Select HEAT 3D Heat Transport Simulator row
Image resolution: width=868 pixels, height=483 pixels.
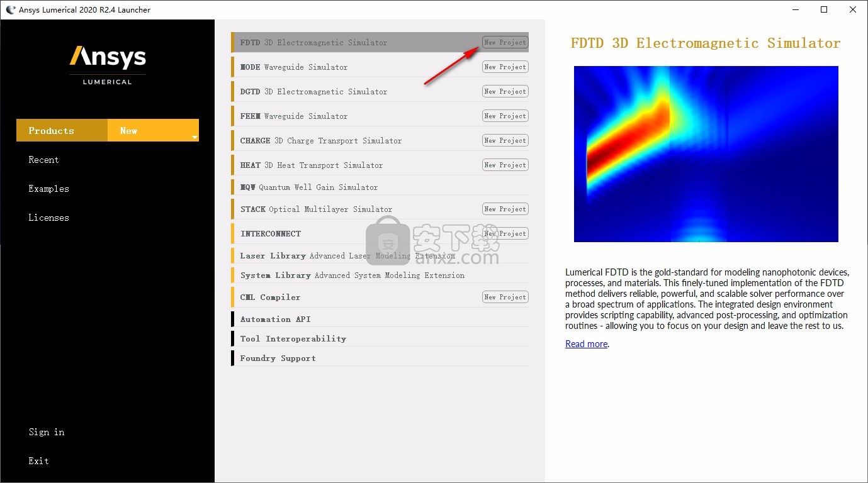[x=380, y=165]
